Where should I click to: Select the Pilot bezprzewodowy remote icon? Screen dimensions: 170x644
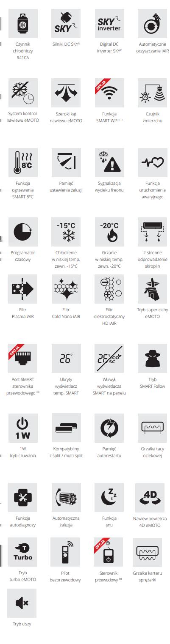(66, 552)
